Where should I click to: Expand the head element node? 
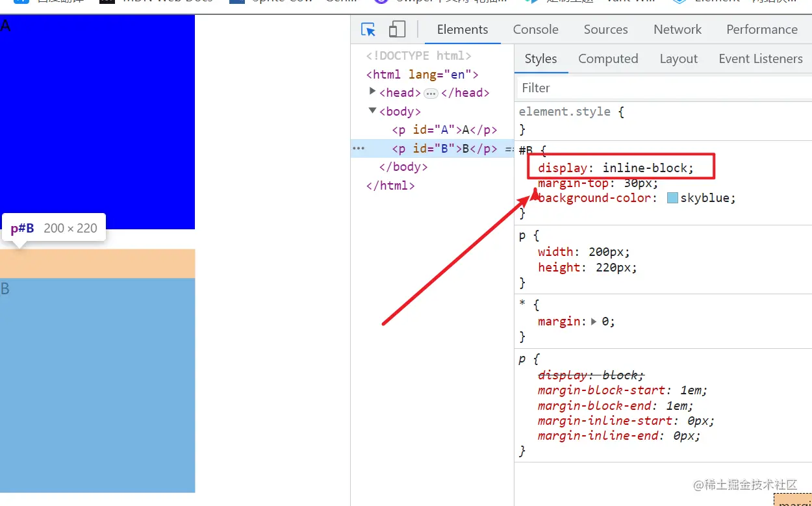[x=372, y=92]
